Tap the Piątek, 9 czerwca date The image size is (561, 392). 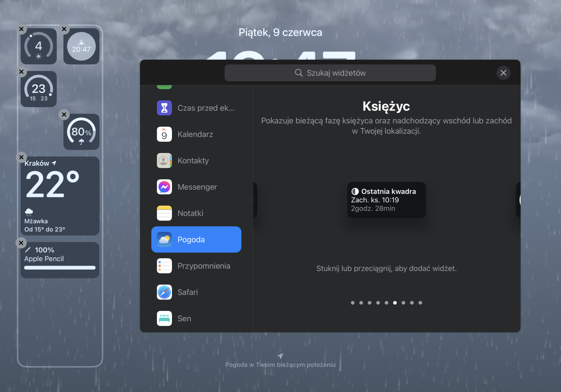tap(280, 33)
